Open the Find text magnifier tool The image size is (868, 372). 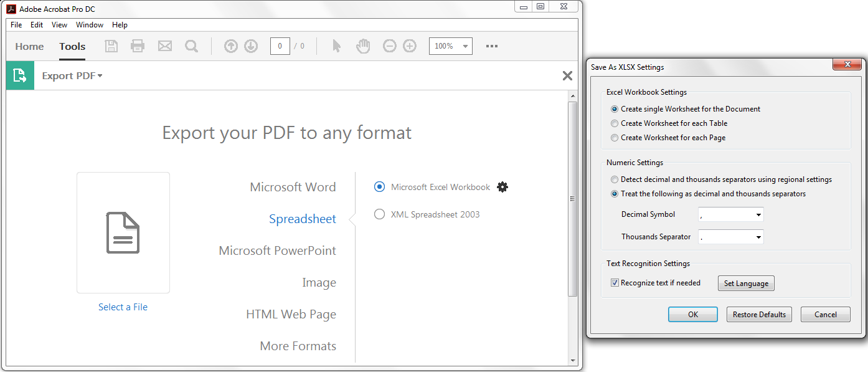[191, 46]
